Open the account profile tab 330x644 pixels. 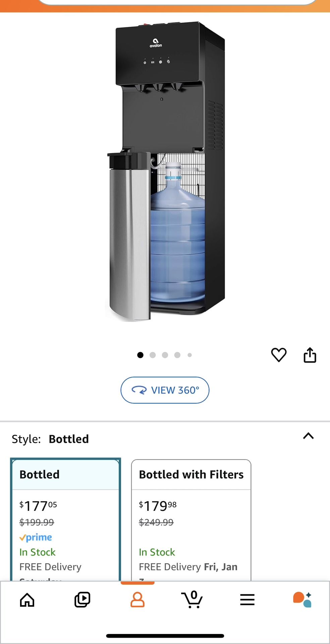tap(137, 600)
